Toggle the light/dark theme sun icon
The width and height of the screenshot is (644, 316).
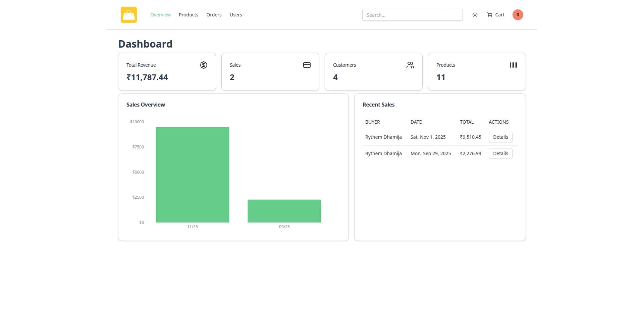tap(475, 15)
